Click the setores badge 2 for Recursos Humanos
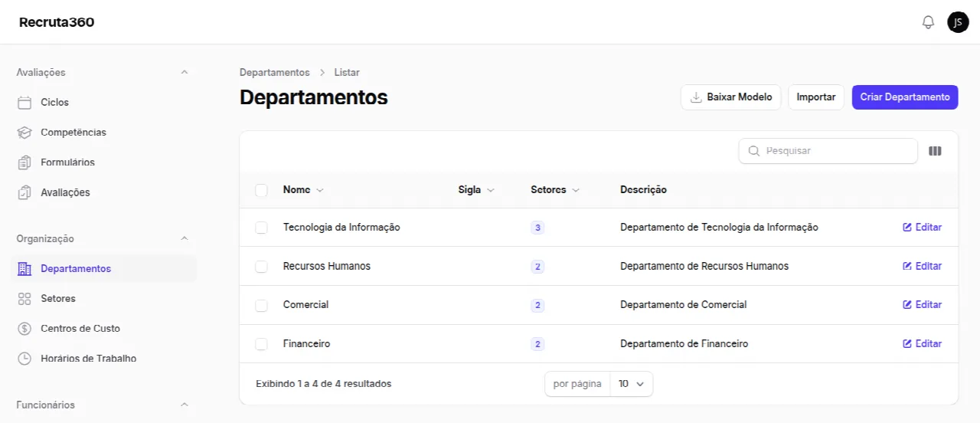The width and height of the screenshot is (980, 423). click(x=537, y=267)
